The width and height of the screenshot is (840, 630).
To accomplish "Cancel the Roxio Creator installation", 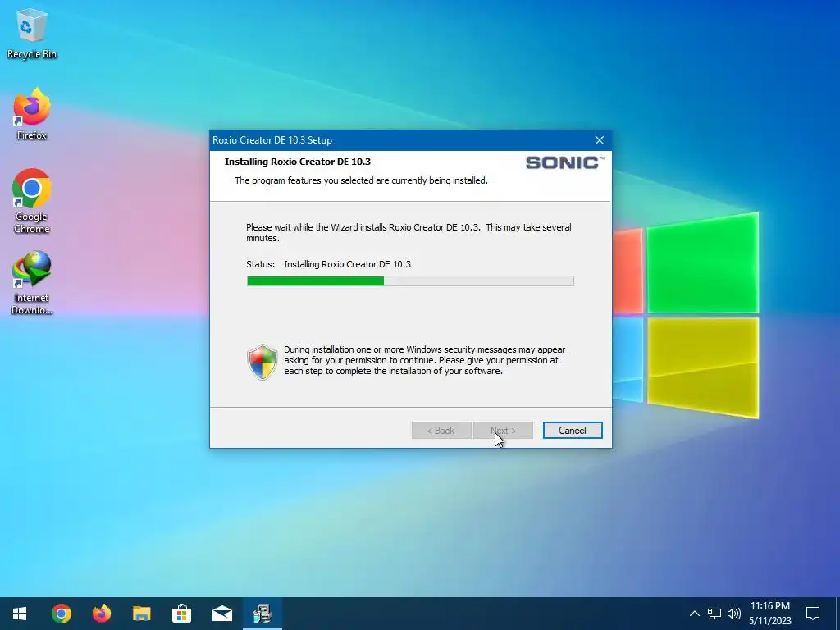I will pos(572,430).
